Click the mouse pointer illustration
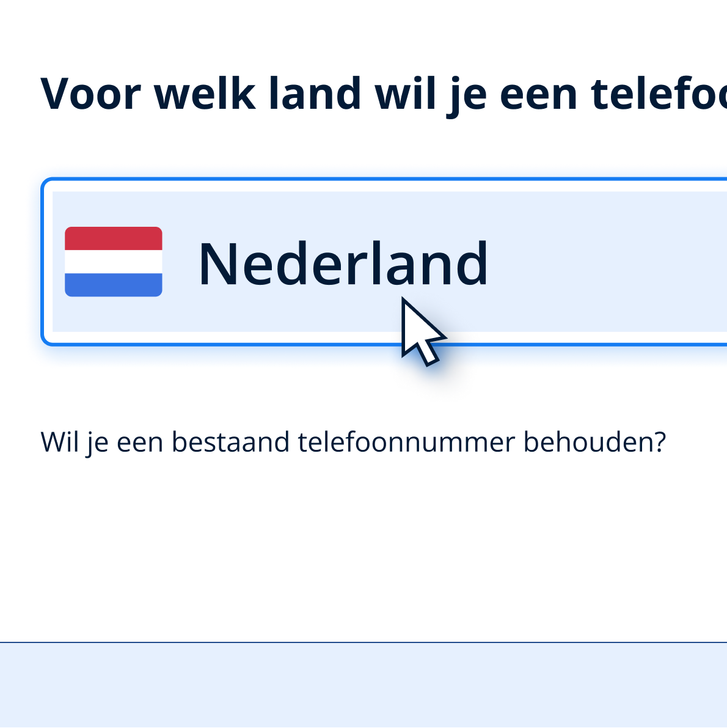 420,330
